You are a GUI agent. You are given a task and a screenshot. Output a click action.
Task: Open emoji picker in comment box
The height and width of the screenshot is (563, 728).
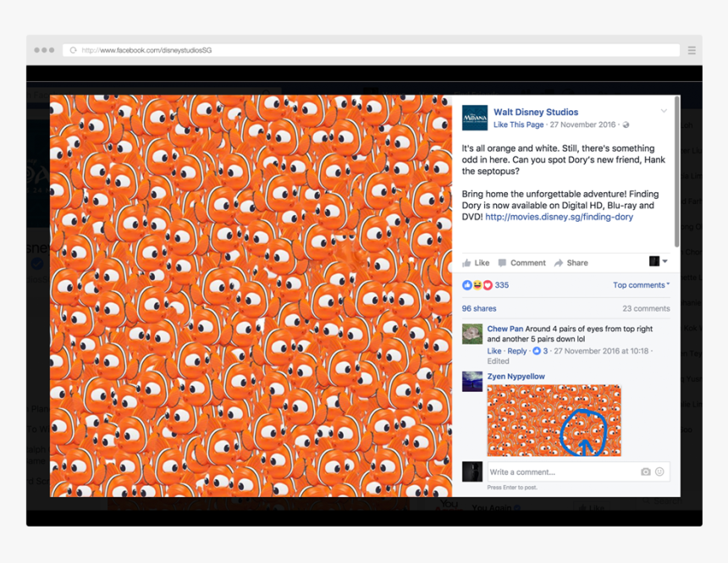pyautogui.click(x=659, y=472)
